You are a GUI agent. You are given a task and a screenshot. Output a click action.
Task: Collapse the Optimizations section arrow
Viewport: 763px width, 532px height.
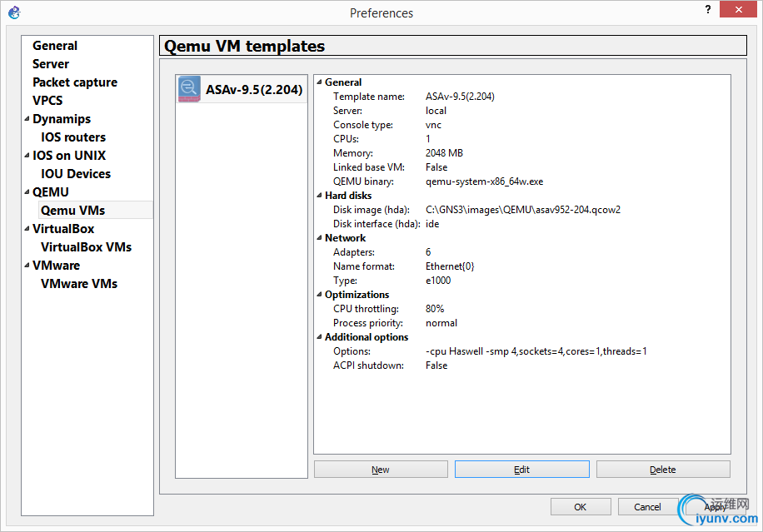coord(320,294)
